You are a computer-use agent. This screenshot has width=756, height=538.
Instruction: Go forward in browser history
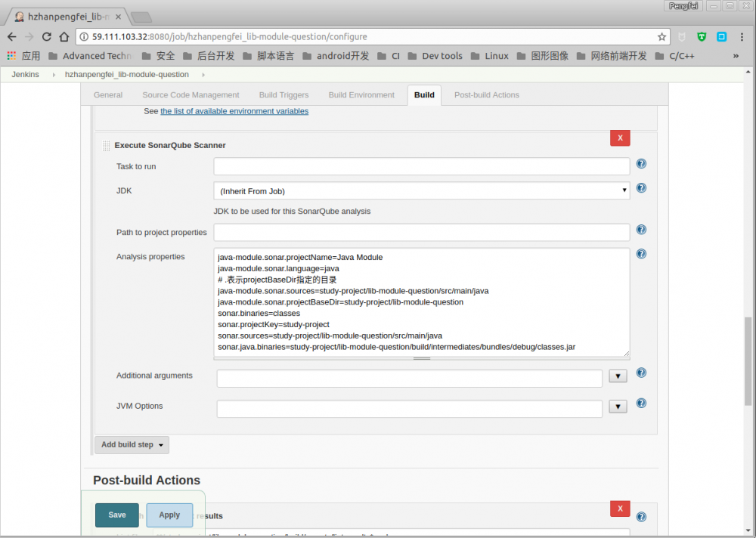pyautogui.click(x=29, y=36)
